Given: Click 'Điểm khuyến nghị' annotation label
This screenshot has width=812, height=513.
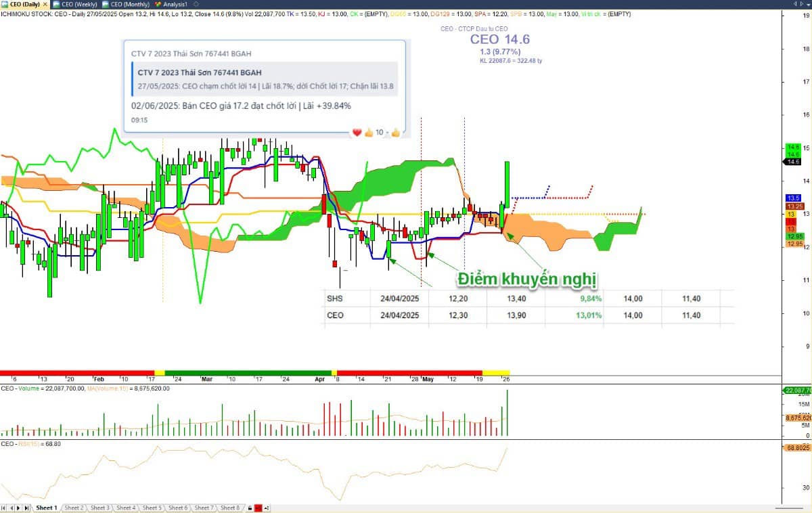Looking at the screenshot, I should coord(527,278).
